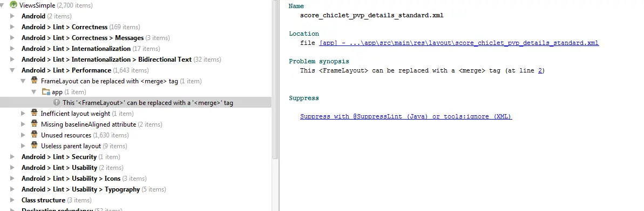Collapse Android > Lint > Performance group

13,70
